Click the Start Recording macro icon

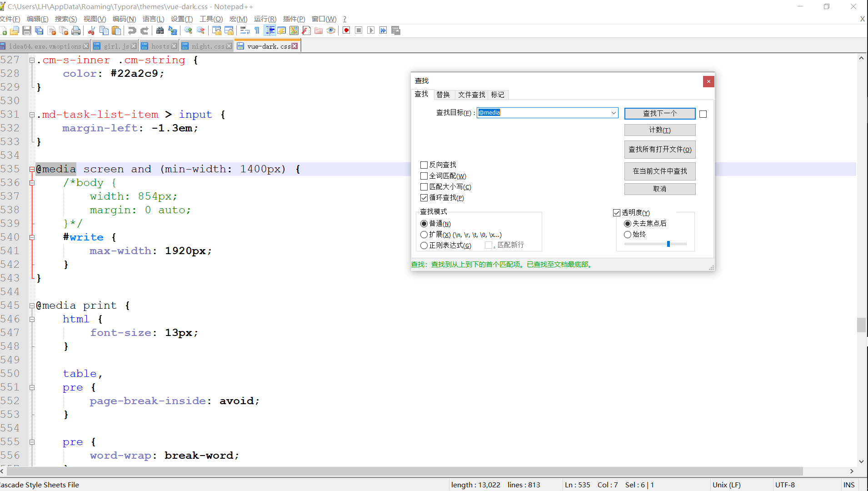tap(346, 30)
